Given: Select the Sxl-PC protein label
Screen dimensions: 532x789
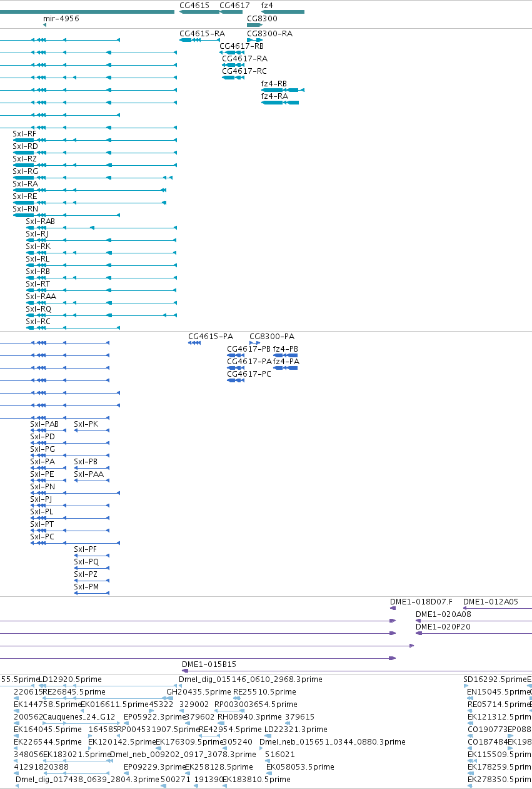Looking at the screenshot, I should pos(43,537).
